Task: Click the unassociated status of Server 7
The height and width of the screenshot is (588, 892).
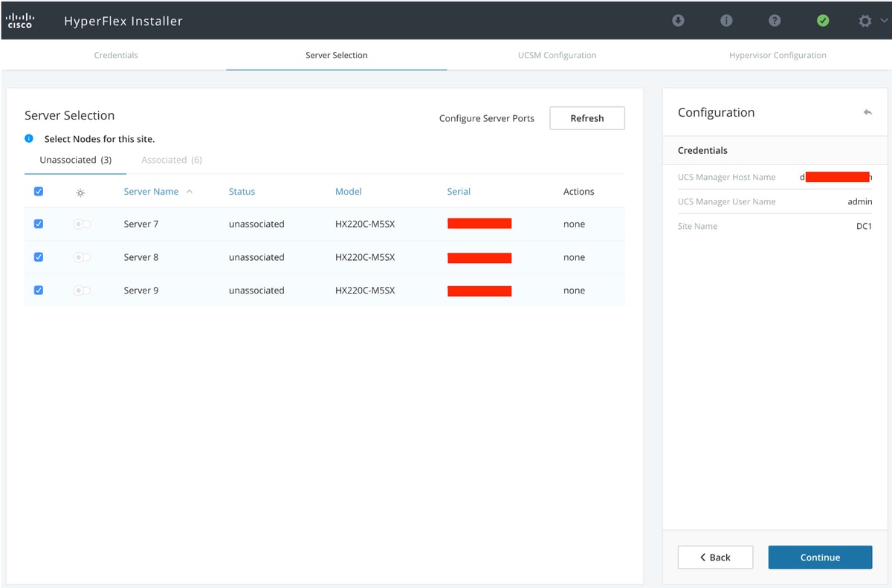Action: 256,224
